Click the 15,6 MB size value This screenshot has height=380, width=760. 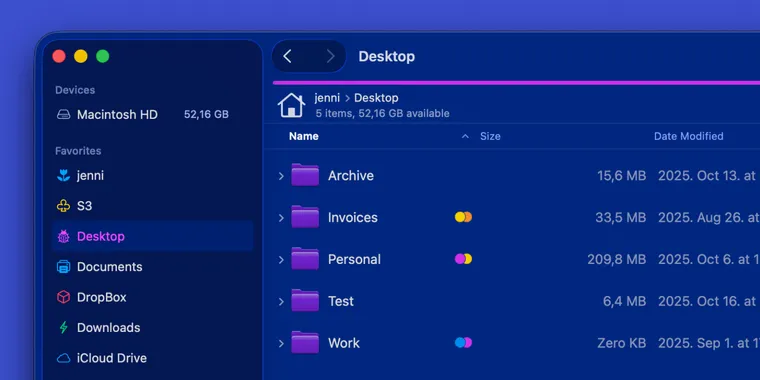coord(621,176)
